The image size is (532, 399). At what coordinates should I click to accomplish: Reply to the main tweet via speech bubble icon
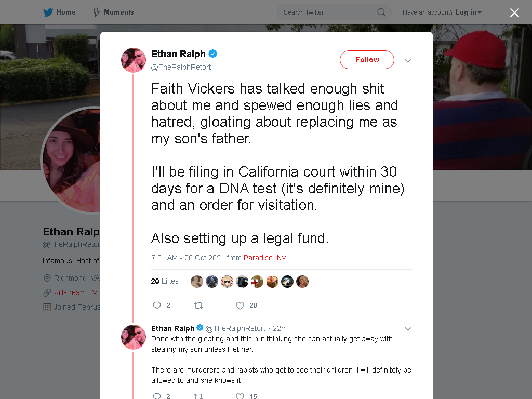pyautogui.click(x=157, y=305)
